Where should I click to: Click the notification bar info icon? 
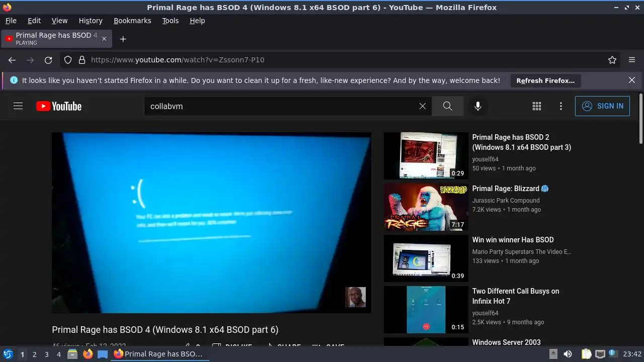[14, 80]
